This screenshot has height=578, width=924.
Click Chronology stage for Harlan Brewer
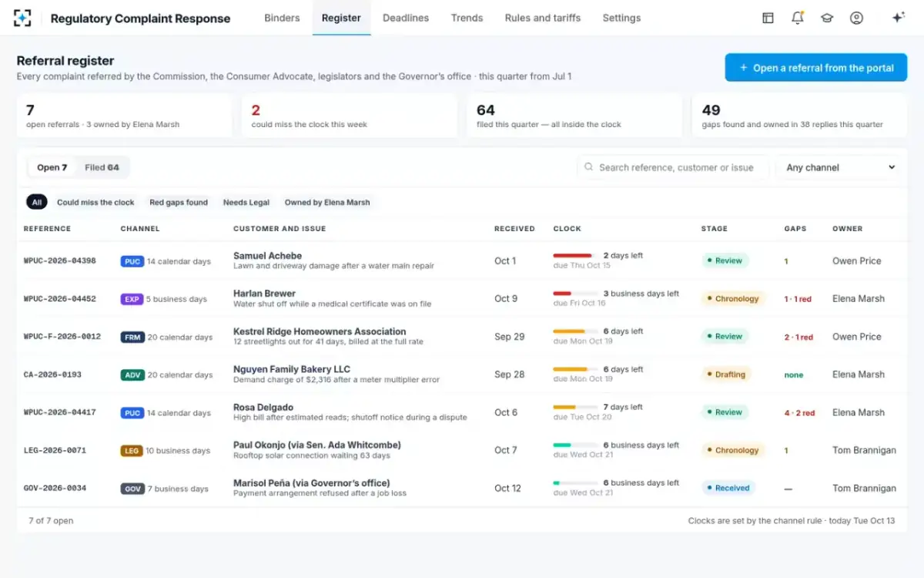tap(732, 299)
